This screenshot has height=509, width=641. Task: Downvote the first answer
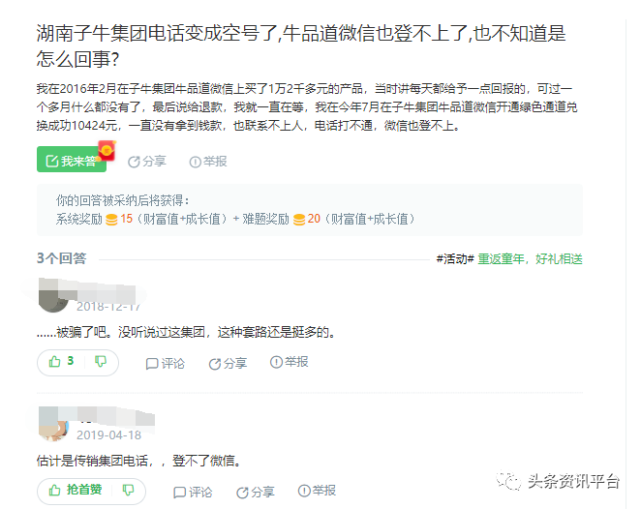tap(101, 361)
